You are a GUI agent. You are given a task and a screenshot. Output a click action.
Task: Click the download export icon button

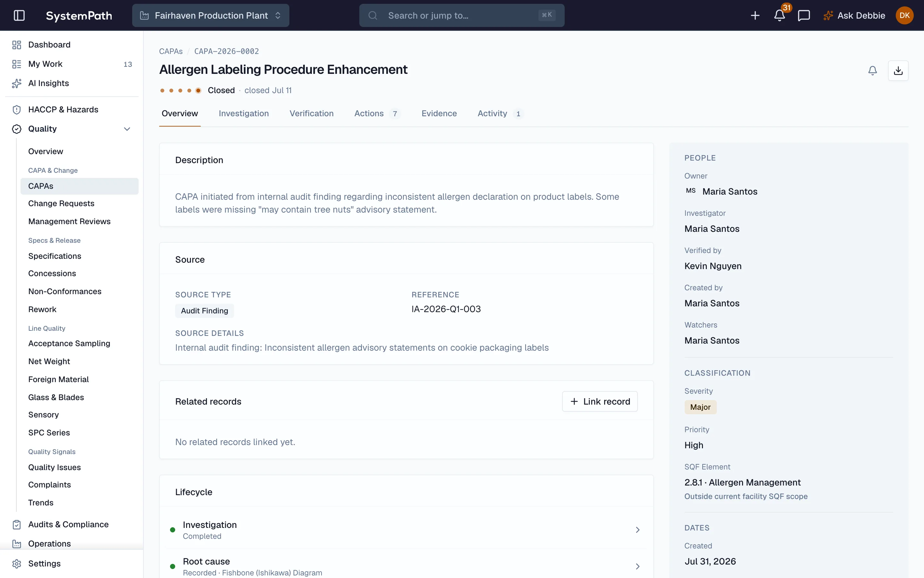click(x=898, y=71)
